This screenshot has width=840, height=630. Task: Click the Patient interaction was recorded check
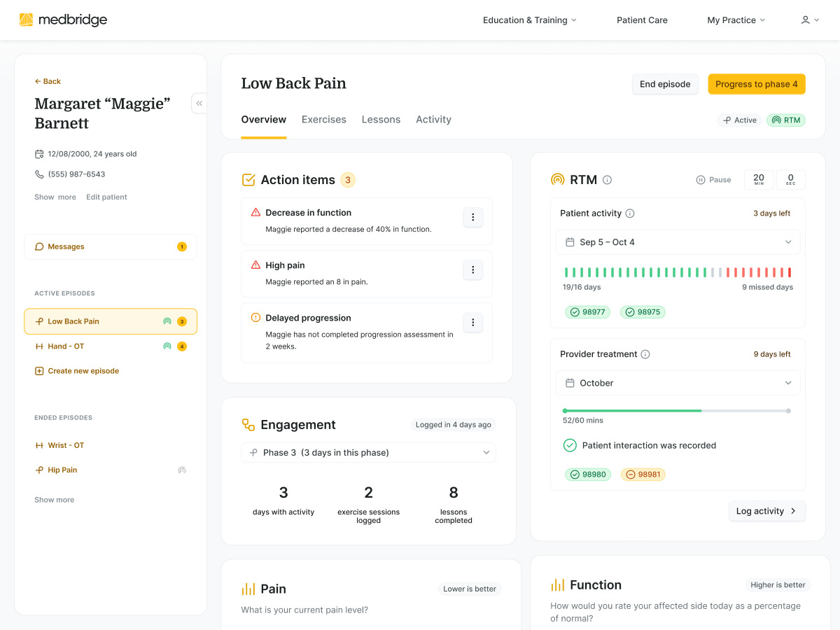click(570, 445)
